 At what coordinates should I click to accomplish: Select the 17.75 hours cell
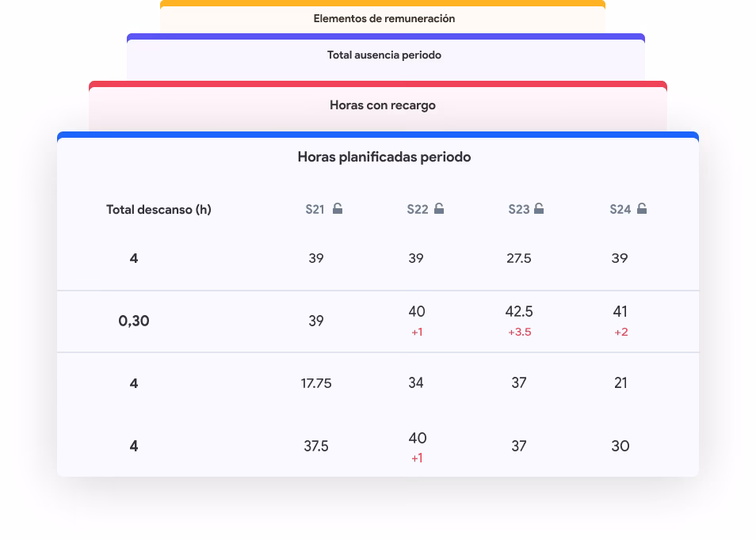(x=316, y=383)
